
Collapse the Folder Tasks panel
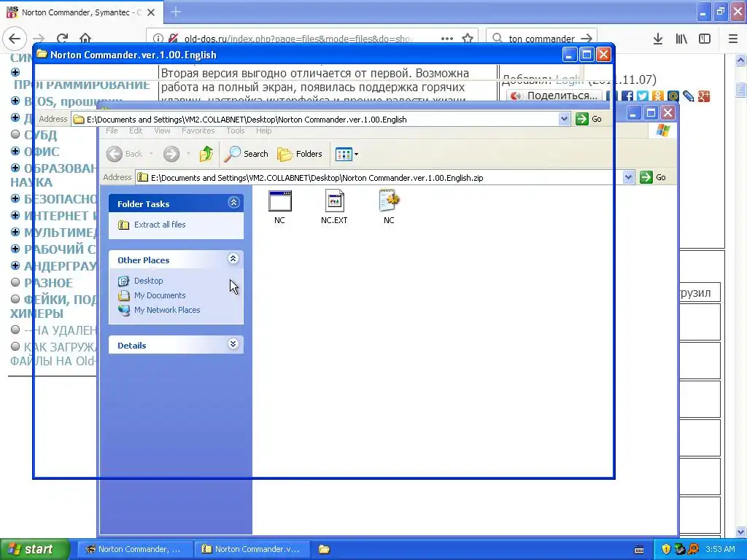(233, 203)
